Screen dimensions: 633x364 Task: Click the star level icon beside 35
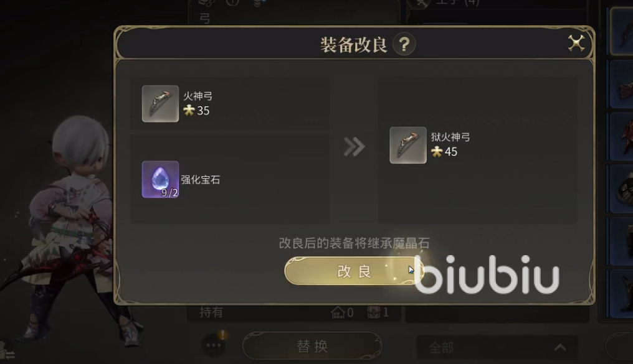189,110
